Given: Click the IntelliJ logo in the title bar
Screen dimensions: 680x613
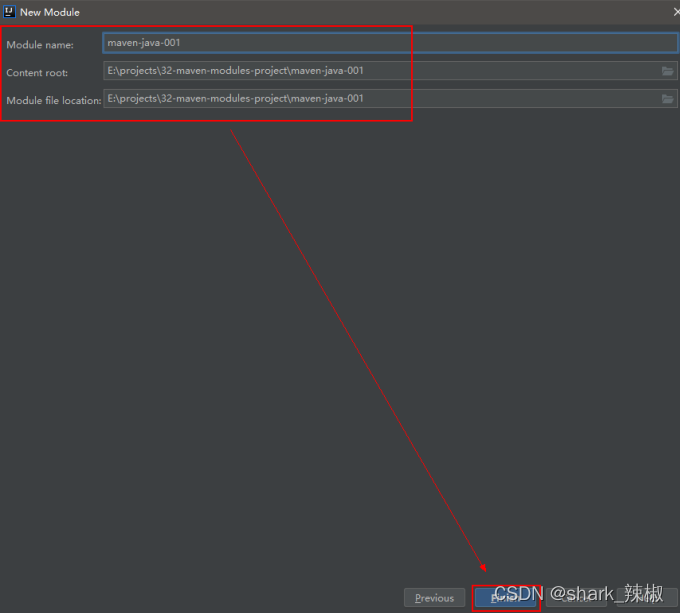Looking at the screenshot, I should 10,12.
